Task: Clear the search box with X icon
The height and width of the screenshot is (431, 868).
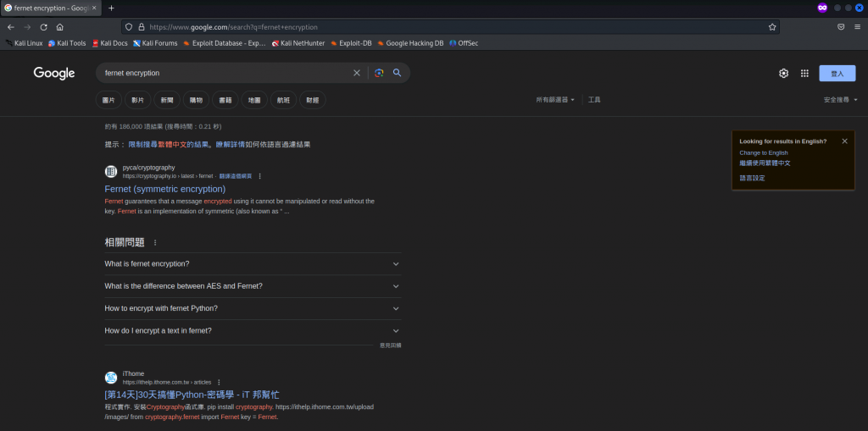Action: (357, 73)
